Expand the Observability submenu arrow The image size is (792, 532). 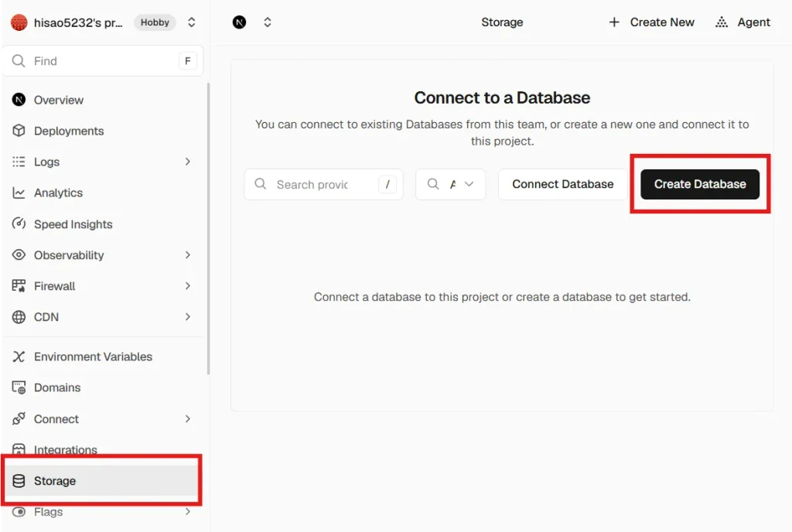[x=188, y=255]
